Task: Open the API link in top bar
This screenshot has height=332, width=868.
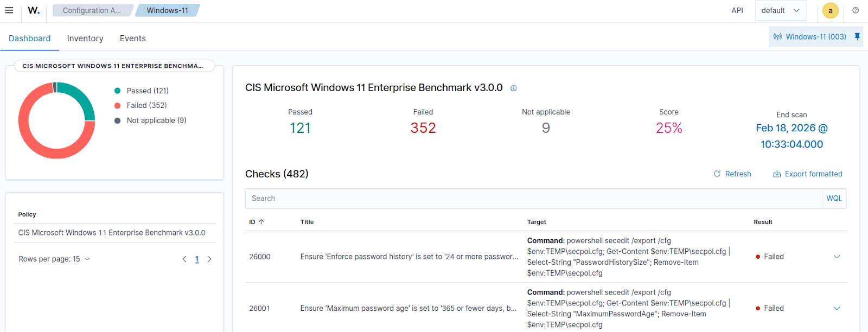Action: (737, 10)
